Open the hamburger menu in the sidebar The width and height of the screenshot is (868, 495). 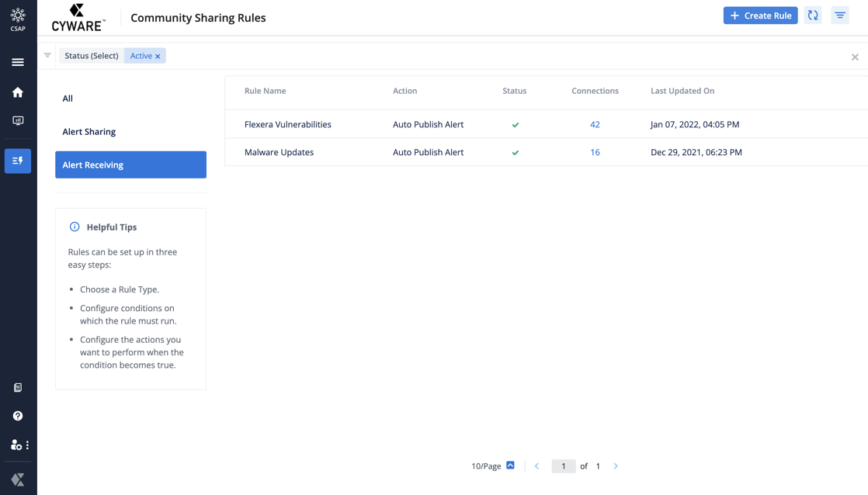[18, 62]
